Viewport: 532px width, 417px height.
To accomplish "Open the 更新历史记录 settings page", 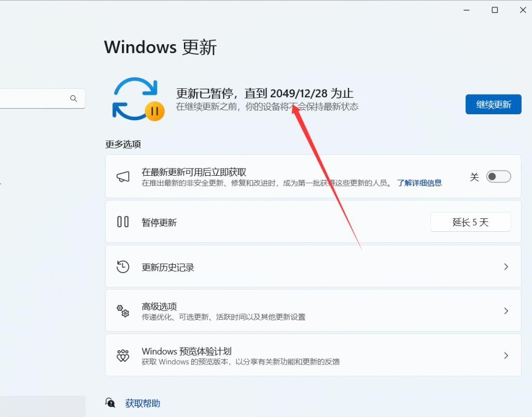I will point(312,266).
